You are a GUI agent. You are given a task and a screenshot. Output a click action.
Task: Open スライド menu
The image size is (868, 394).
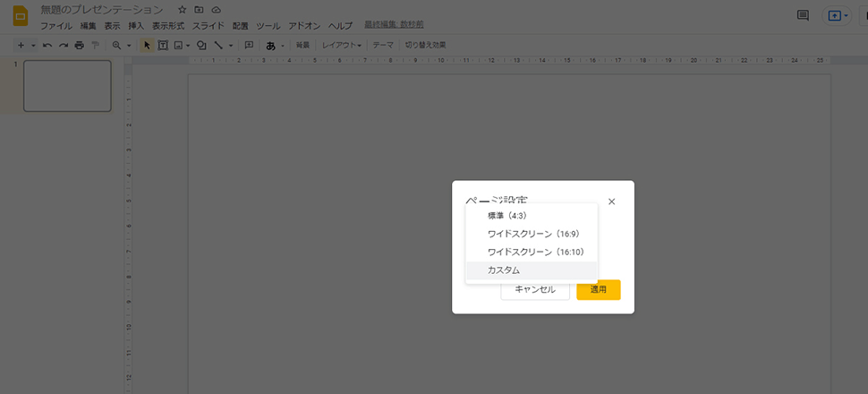[x=208, y=25]
